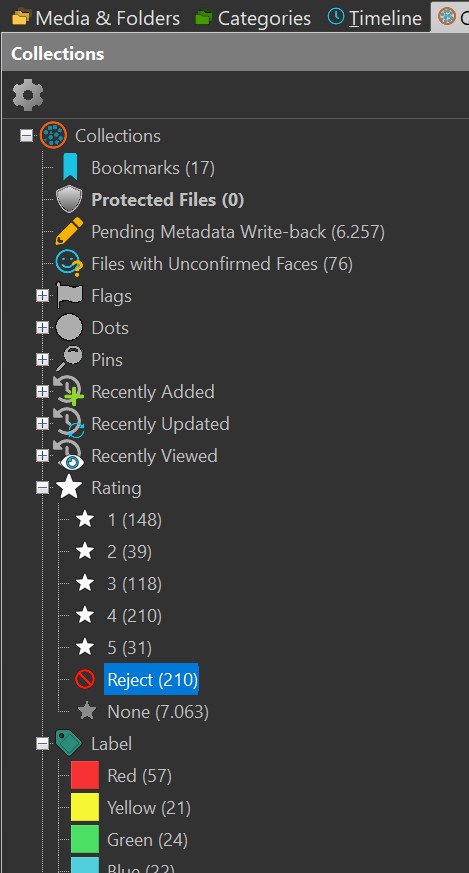Expand the Pins node
The width and height of the screenshot is (469, 873).
coord(42,360)
